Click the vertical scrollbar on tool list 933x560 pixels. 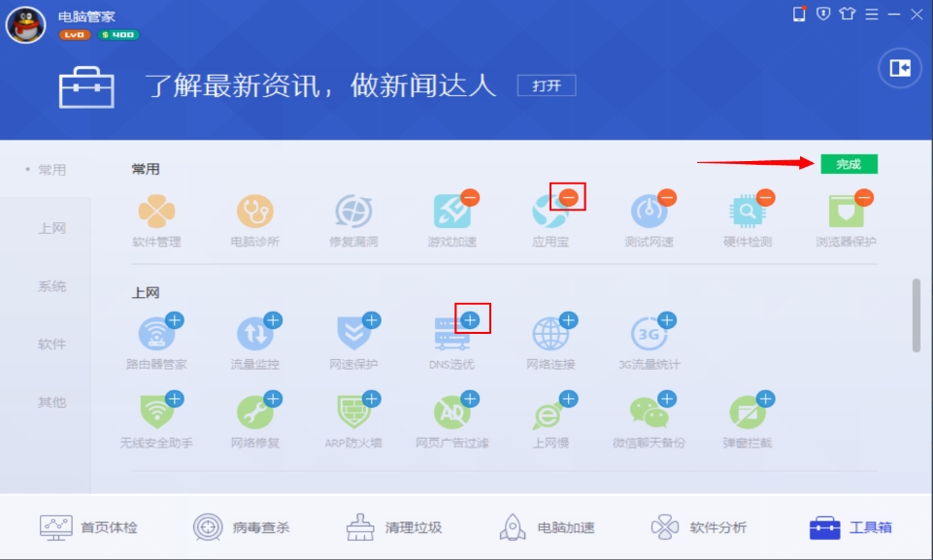tap(916, 315)
